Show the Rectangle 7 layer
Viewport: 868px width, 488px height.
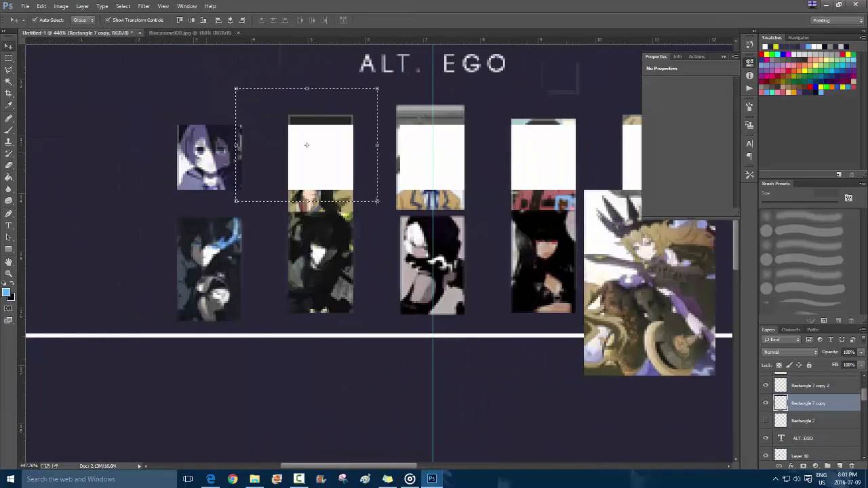766,420
